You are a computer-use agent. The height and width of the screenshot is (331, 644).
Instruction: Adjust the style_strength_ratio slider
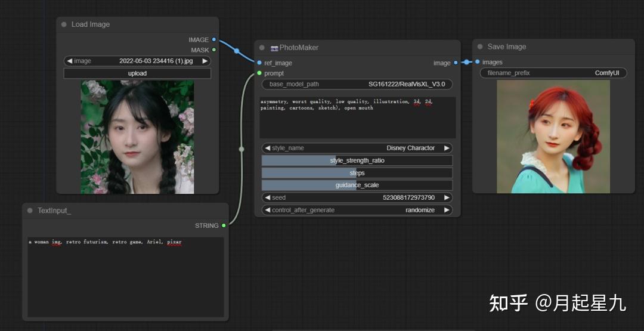click(x=357, y=160)
